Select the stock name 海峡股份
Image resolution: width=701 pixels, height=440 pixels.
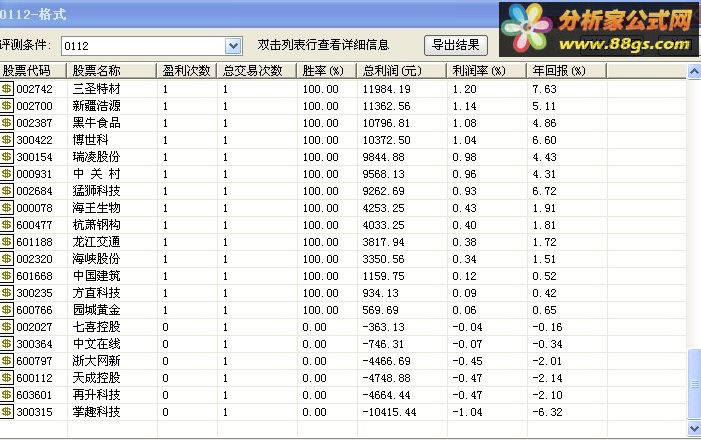[x=97, y=258]
